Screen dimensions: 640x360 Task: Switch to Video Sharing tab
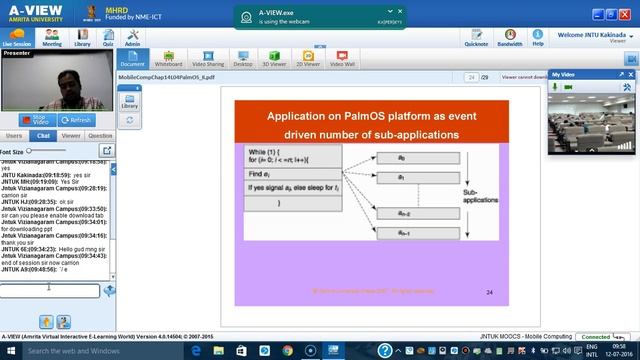208,59
